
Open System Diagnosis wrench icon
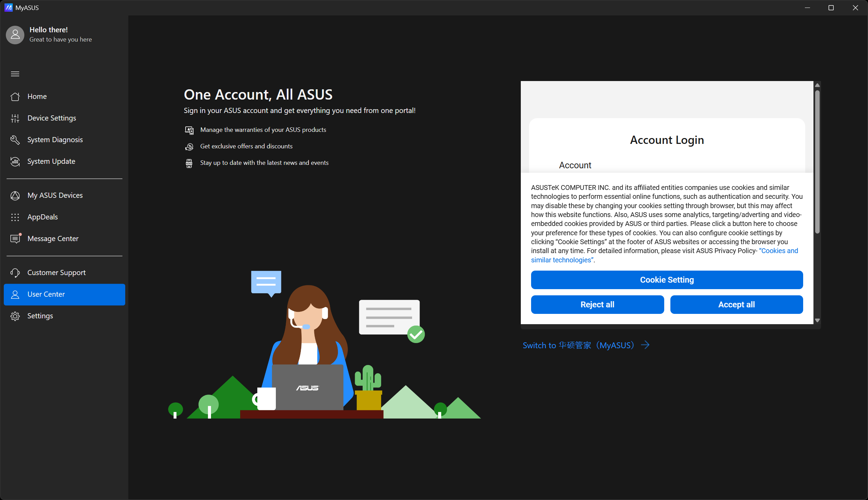(15, 140)
